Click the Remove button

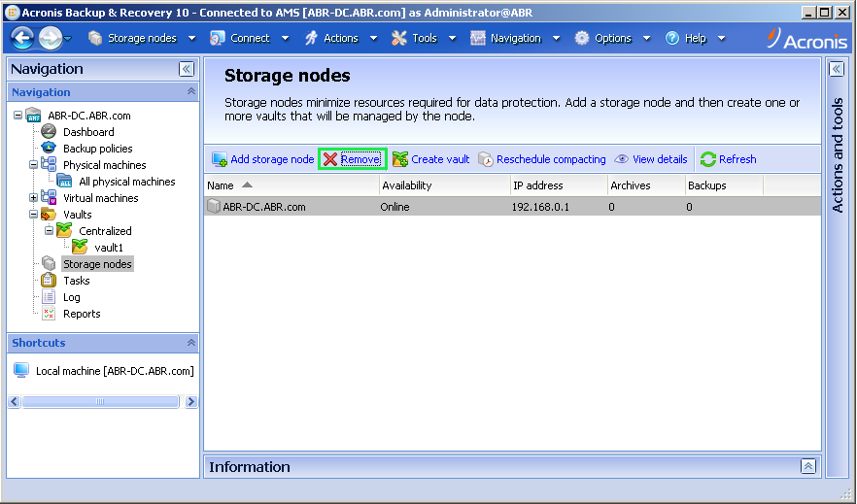(x=353, y=159)
